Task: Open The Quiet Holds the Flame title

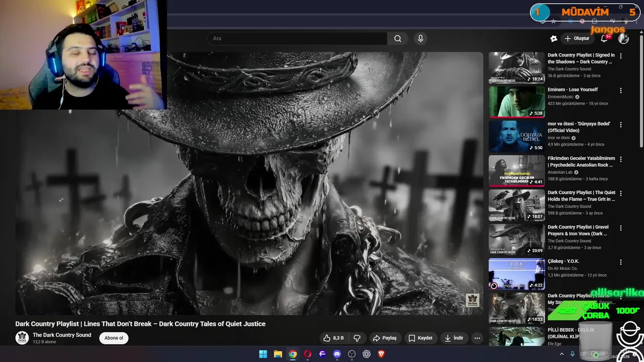Action: (581, 196)
